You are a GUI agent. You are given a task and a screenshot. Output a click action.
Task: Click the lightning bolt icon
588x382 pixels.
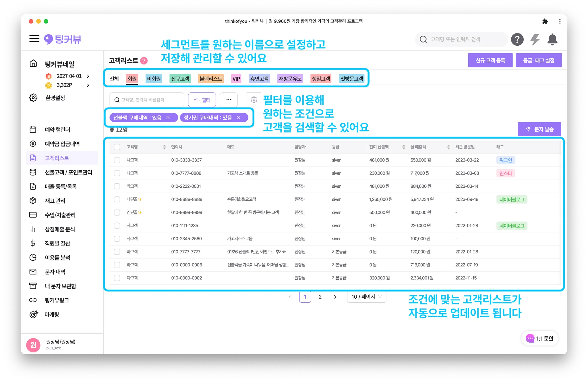click(x=535, y=39)
